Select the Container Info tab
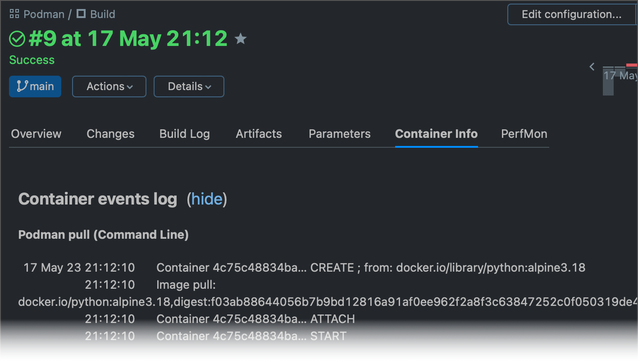Image resolution: width=638 pixels, height=364 pixels. [x=436, y=134]
